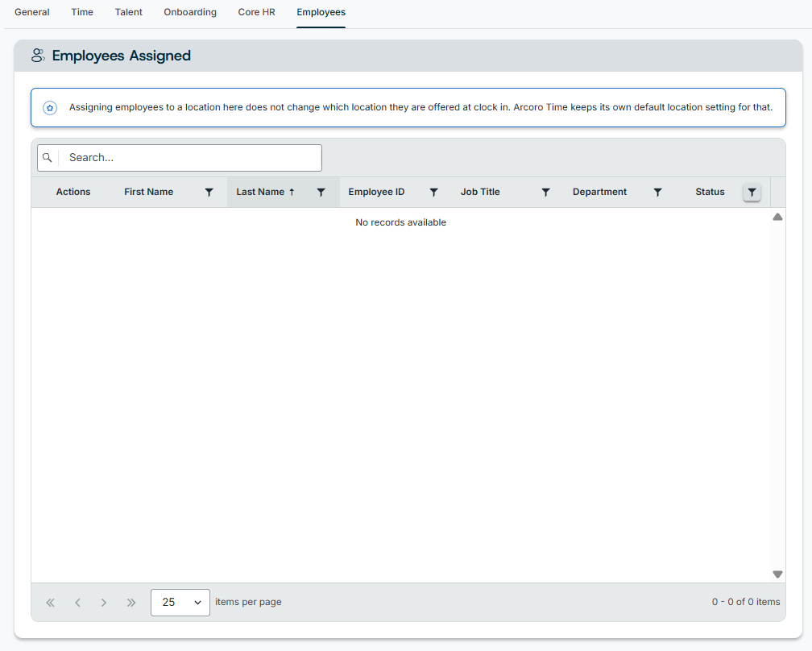812x651 pixels.
Task: Click the 0 - 0 of 0 items text
Action: click(746, 602)
